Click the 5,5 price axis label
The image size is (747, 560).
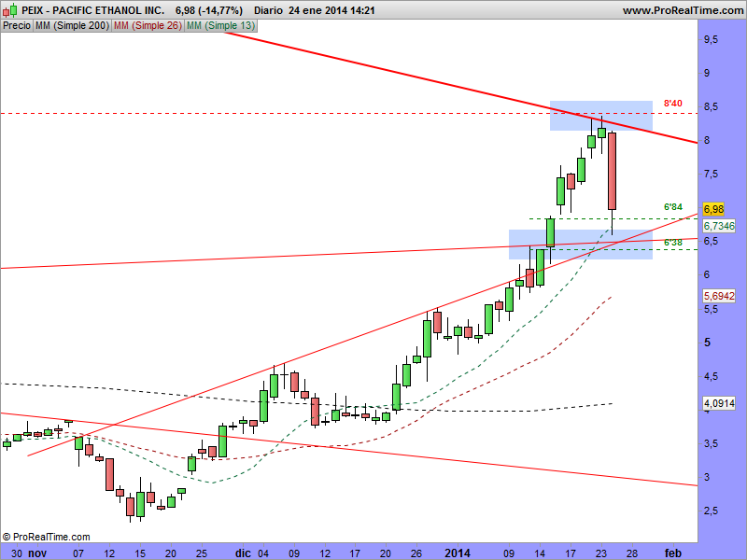click(x=711, y=309)
